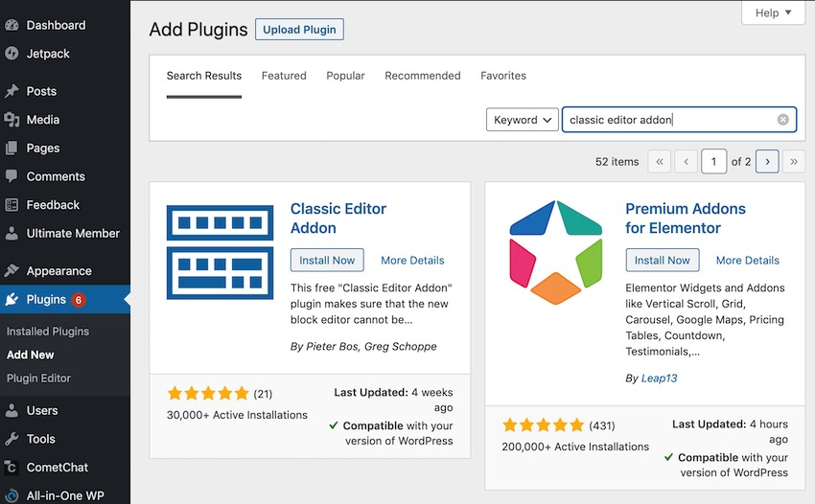Click into the plugin search text field
Viewport: 815px width, 504px height.
[670, 120]
